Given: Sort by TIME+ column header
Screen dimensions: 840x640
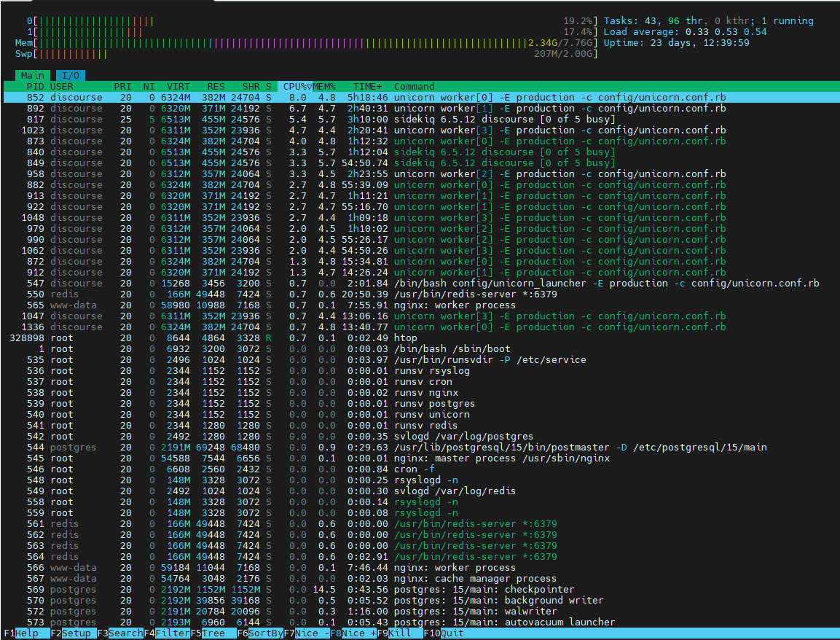Looking at the screenshot, I should point(367,86).
